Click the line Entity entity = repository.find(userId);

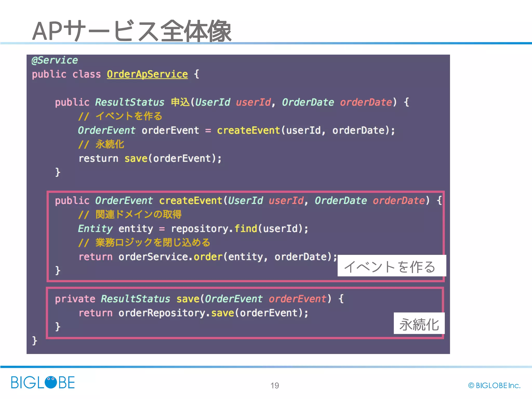pos(193,229)
